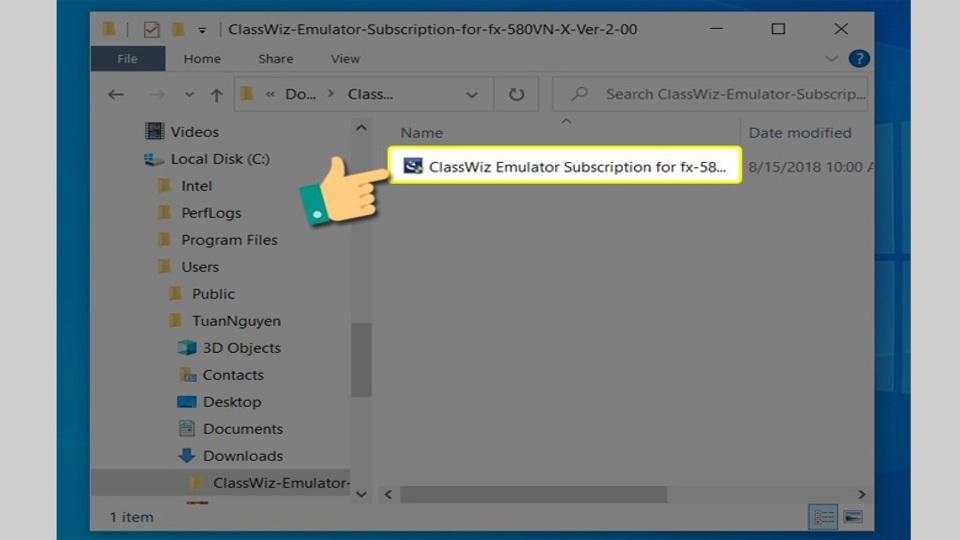Image resolution: width=960 pixels, height=540 pixels.
Task: Click the folder icon in the title bar
Action: 109,29
